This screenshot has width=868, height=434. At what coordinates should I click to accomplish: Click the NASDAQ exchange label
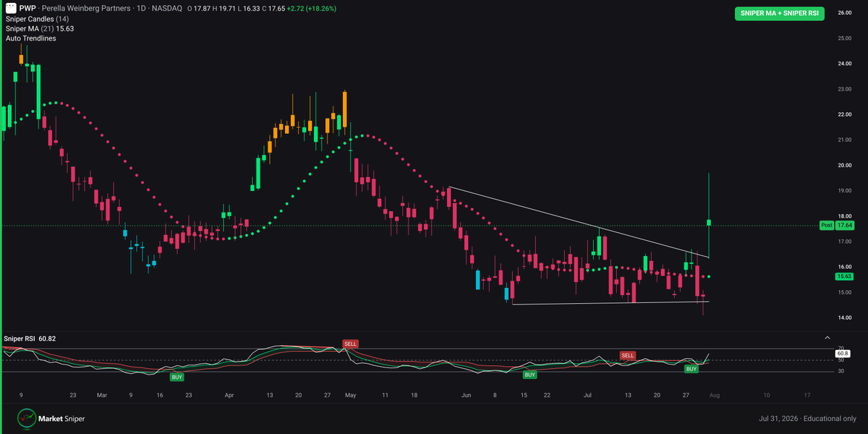(x=166, y=8)
